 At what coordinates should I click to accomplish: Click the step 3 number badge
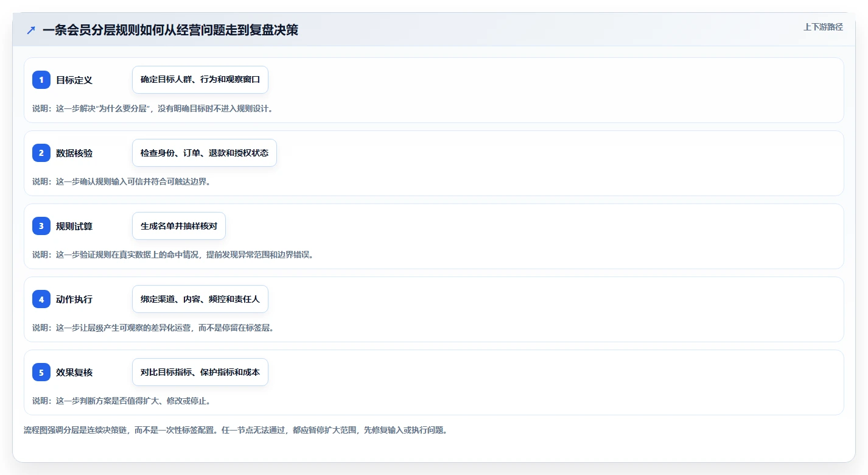coord(41,226)
